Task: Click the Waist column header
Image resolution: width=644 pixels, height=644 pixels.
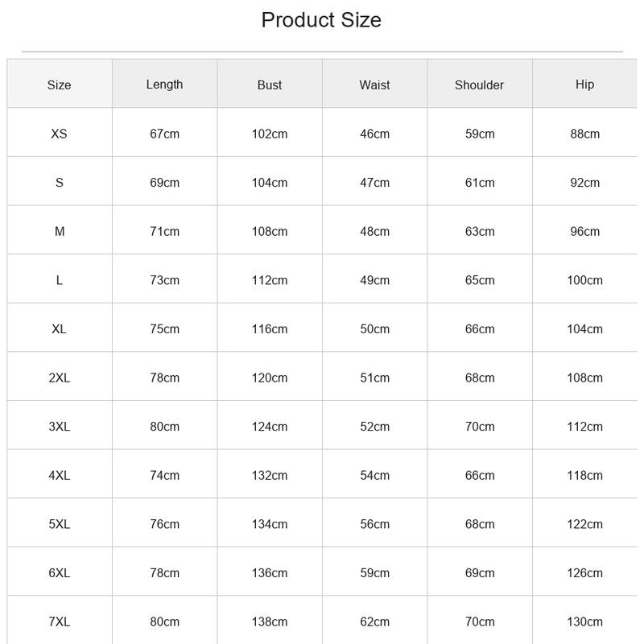Action: coord(374,85)
